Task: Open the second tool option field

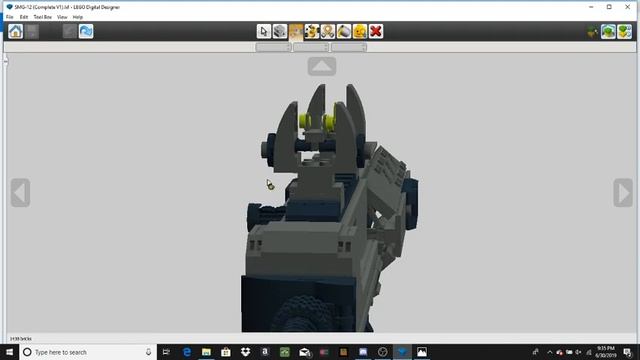Action: (311, 47)
